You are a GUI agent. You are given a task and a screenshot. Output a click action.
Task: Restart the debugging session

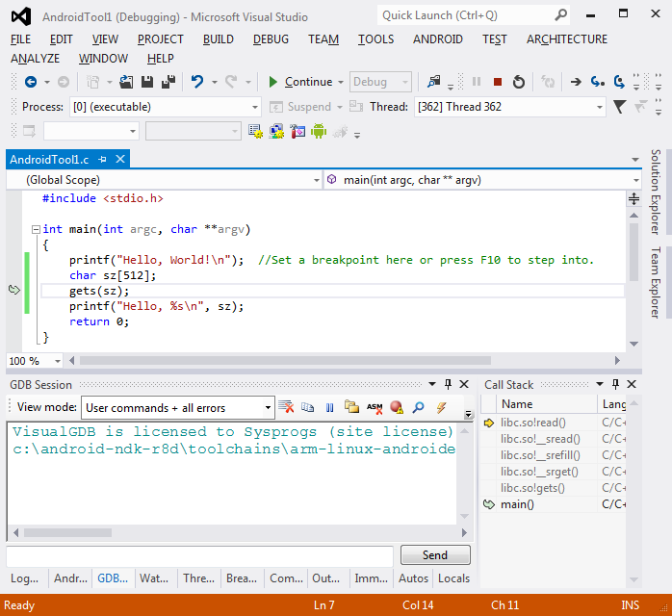[519, 82]
